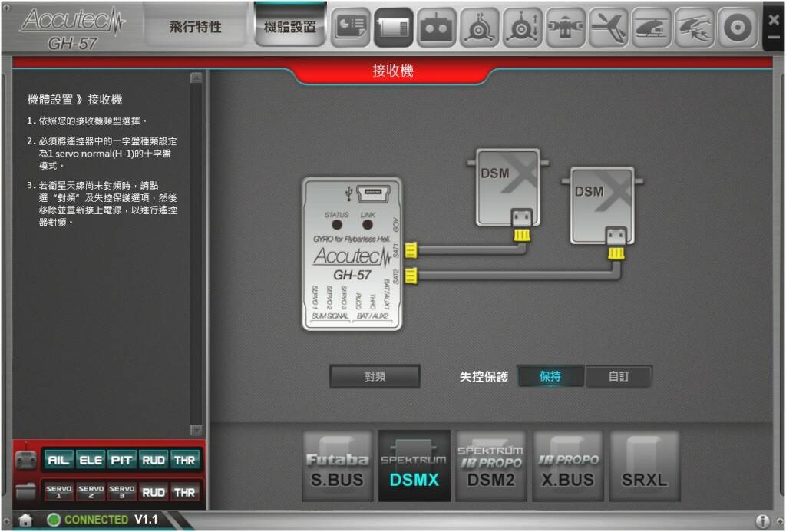The width and height of the screenshot is (786, 532).
Task: Minimize the application window
Action: [x=774, y=38]
